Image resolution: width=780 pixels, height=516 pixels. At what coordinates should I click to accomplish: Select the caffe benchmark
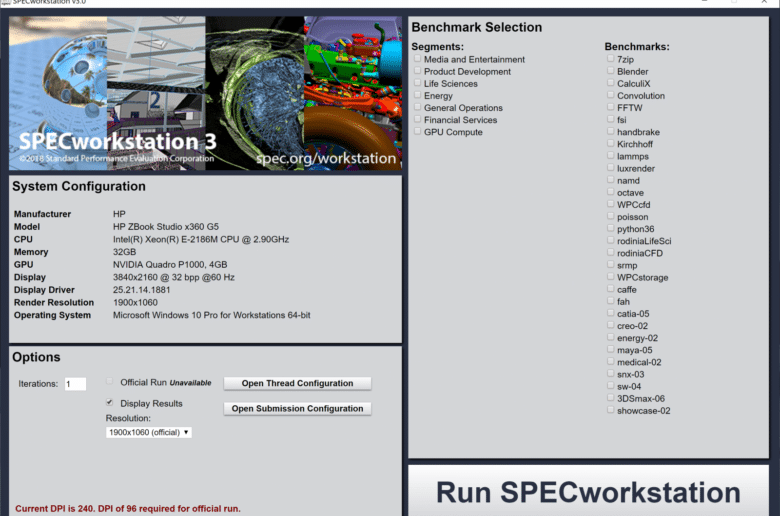coord(610,289)
